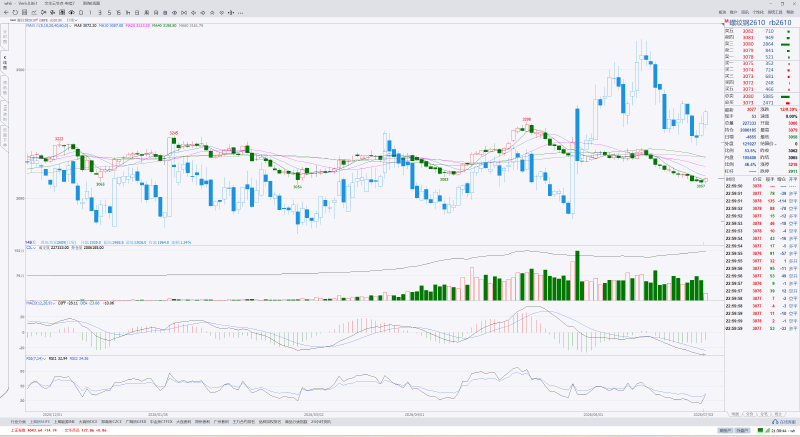
Task: Switch chart to 3-minute period
Action: pyautogui.click(x=99, y=12)
